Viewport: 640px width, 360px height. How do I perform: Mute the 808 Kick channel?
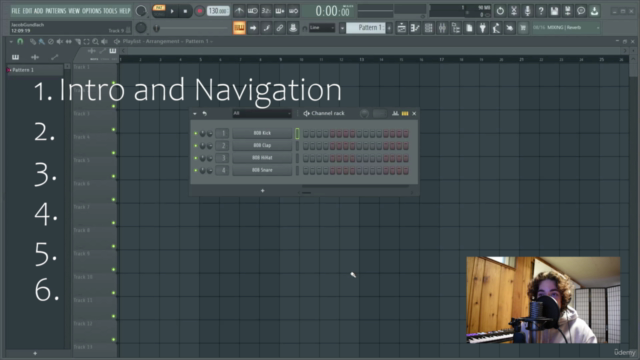(x=196, y=133)
